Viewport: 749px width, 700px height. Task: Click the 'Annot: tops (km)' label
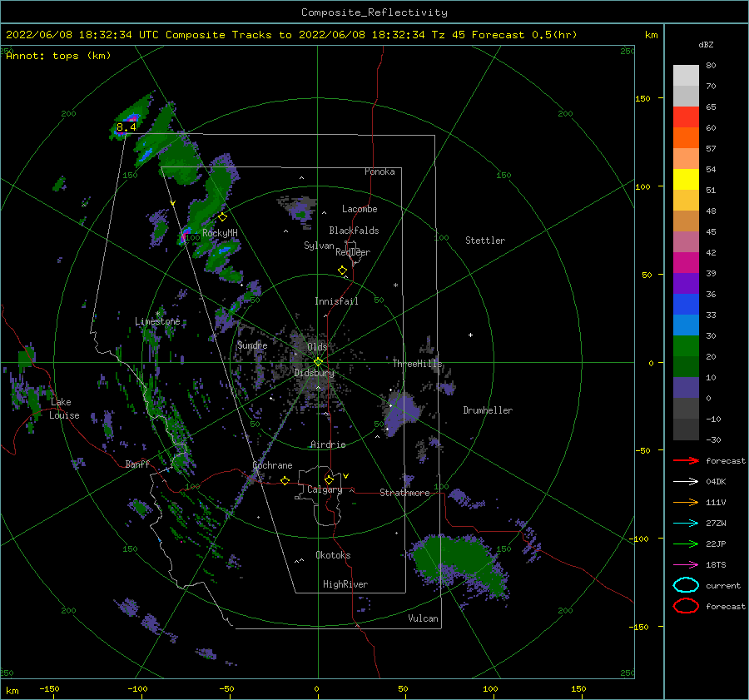pos(58,56)
